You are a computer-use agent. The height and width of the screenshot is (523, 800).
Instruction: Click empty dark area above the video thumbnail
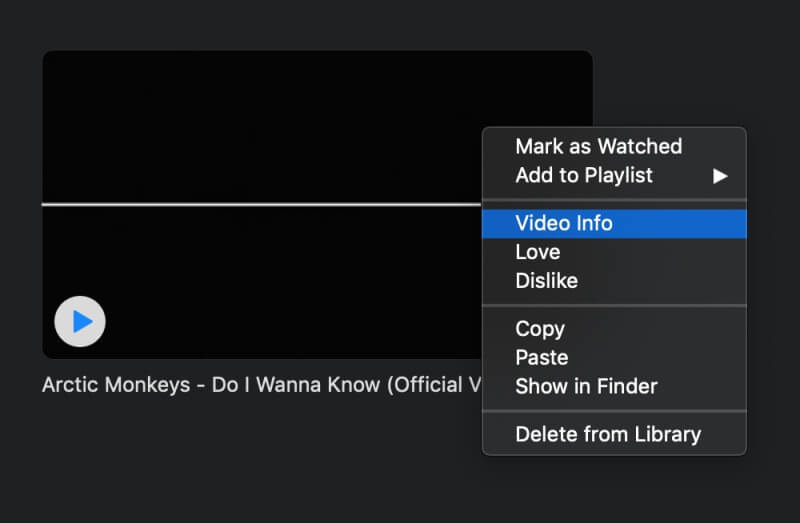pos(316,24)
